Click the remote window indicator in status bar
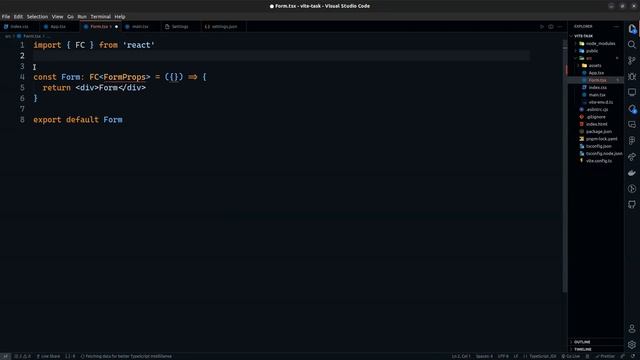 click(x=5, y=356)
